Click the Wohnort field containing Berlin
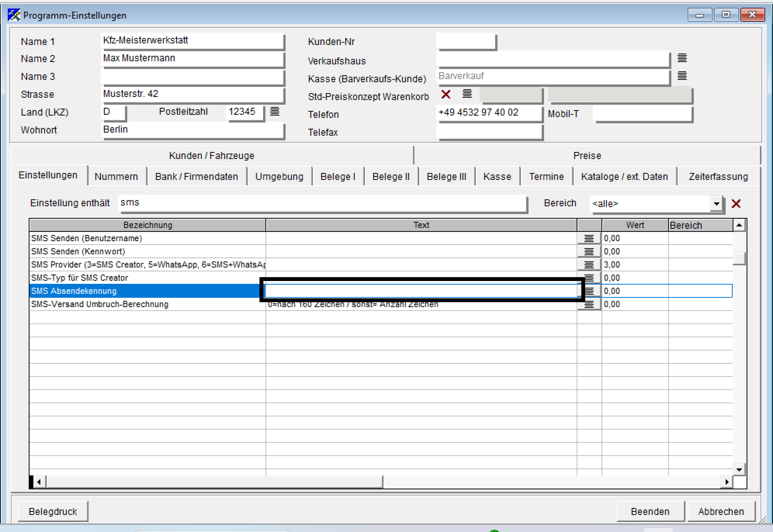Image resolution: width=773 pixels, height=532 pixels. (x=192, y=130)
